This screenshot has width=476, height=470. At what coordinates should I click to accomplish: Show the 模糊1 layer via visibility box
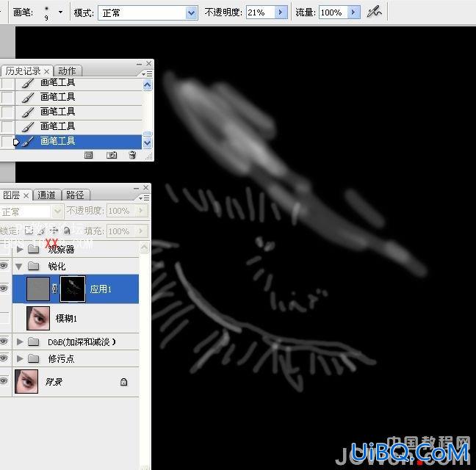pos(4,318)
